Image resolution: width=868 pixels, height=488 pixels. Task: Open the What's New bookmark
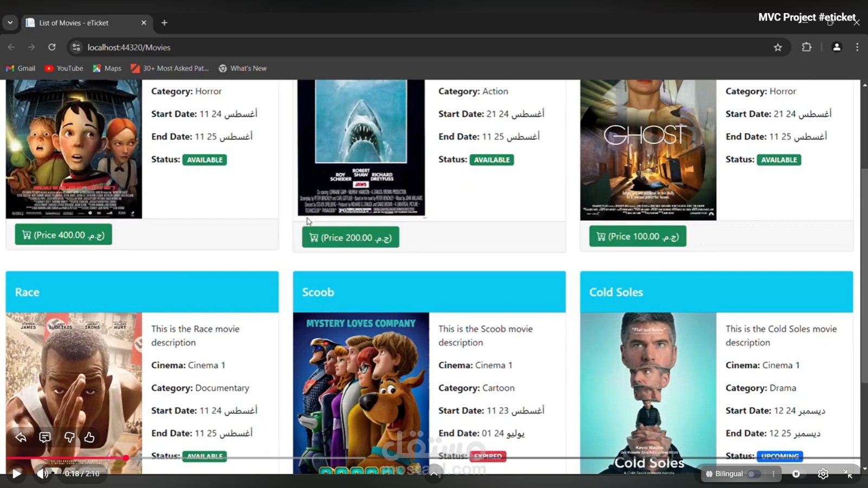(x=242, y=68)
